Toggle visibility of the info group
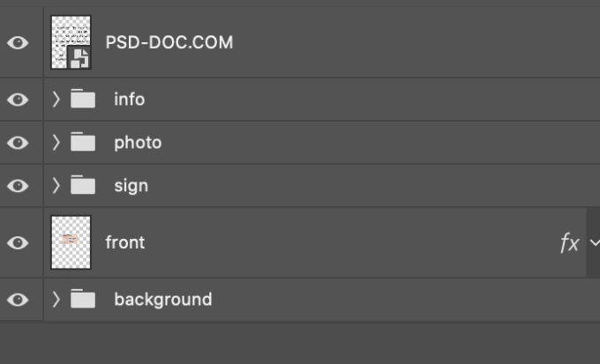The width and height of the screenshot is (600, 364). (18, 100)
